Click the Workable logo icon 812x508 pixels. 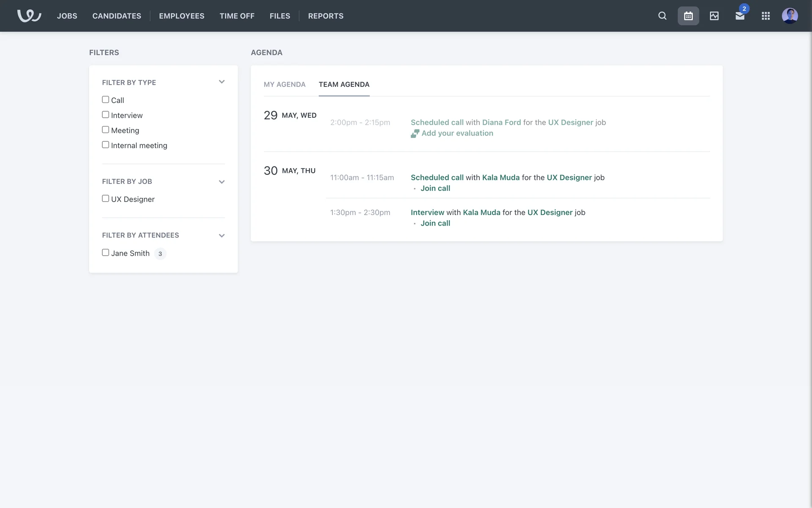(x=29, y=16)
